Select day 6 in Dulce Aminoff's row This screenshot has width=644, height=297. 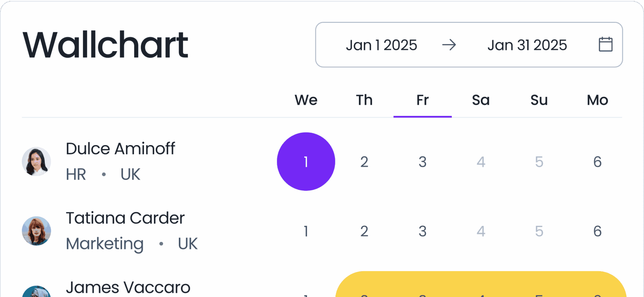597,162
